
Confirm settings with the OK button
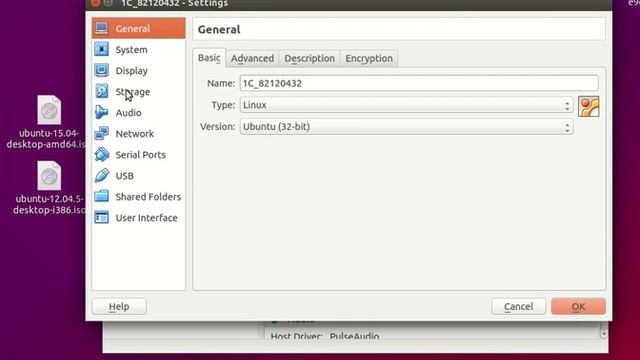578,307
